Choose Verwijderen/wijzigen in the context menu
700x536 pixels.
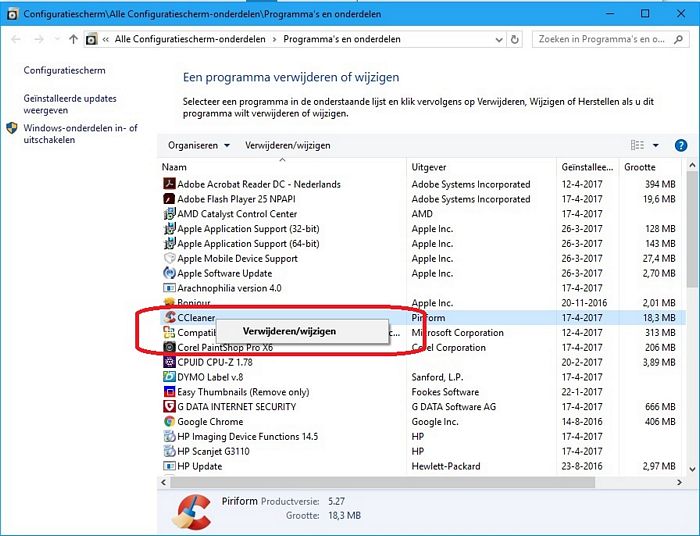coord(289,331)
